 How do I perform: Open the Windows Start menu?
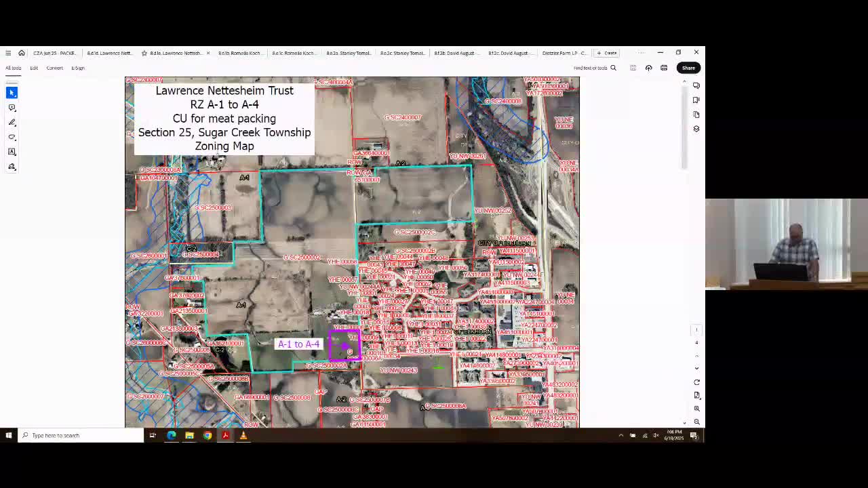8,435
